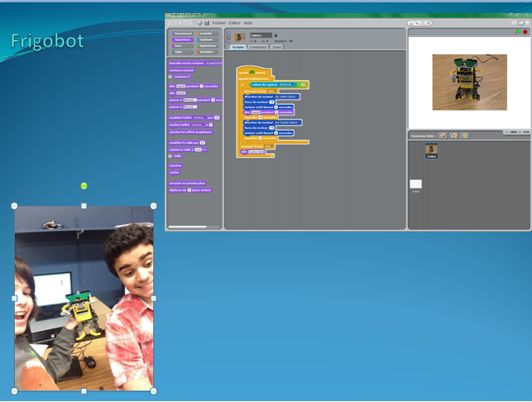Select the Sons block category

[183, 46]
